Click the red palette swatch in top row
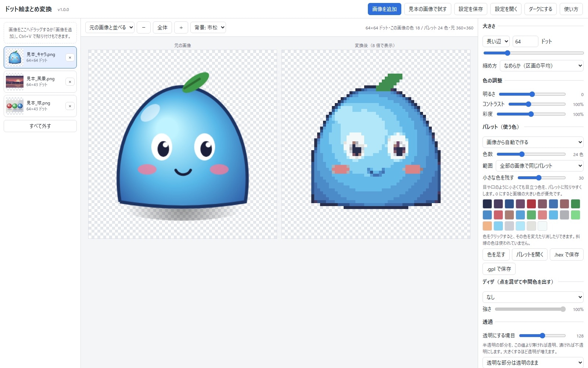Screen dimensions: 588x368 point(531,204)
